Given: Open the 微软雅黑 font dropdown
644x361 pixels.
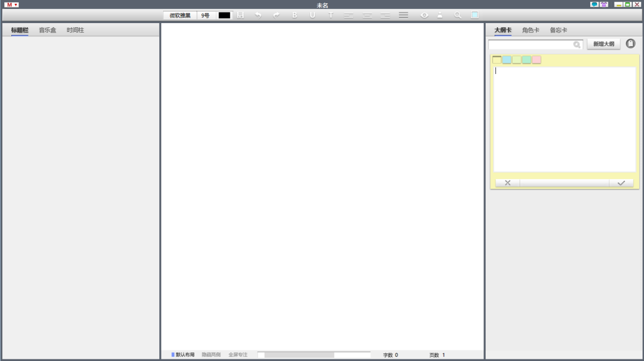Looking at the screenshot, I should click(180, 15).
